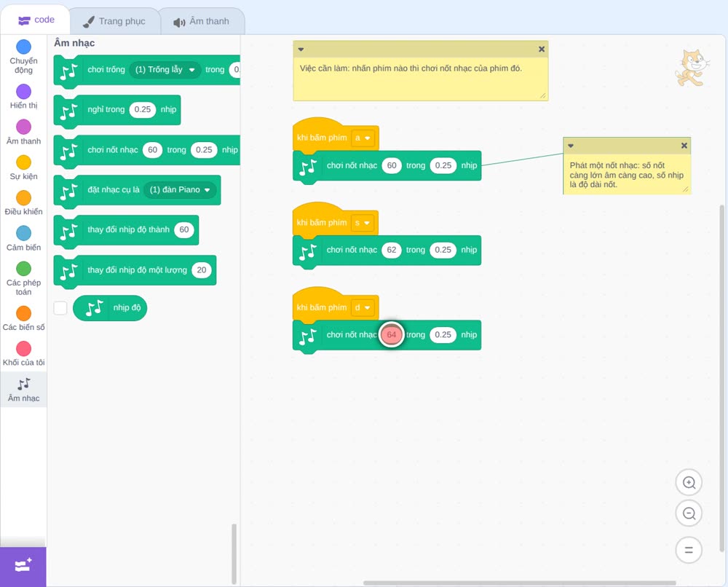Switch to the Âm thanh tab

point(202,21)
